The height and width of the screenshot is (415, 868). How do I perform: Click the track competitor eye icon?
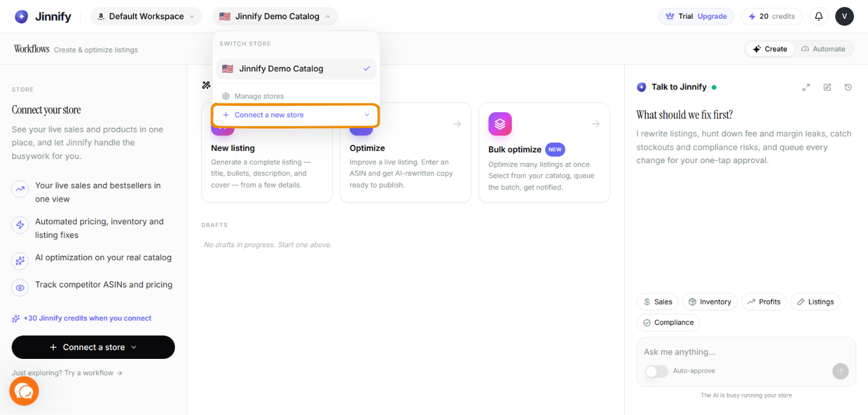tap(20, 288)
